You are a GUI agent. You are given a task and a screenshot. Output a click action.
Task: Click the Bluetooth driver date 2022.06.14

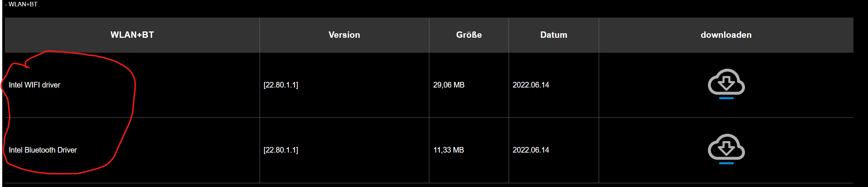531,150
